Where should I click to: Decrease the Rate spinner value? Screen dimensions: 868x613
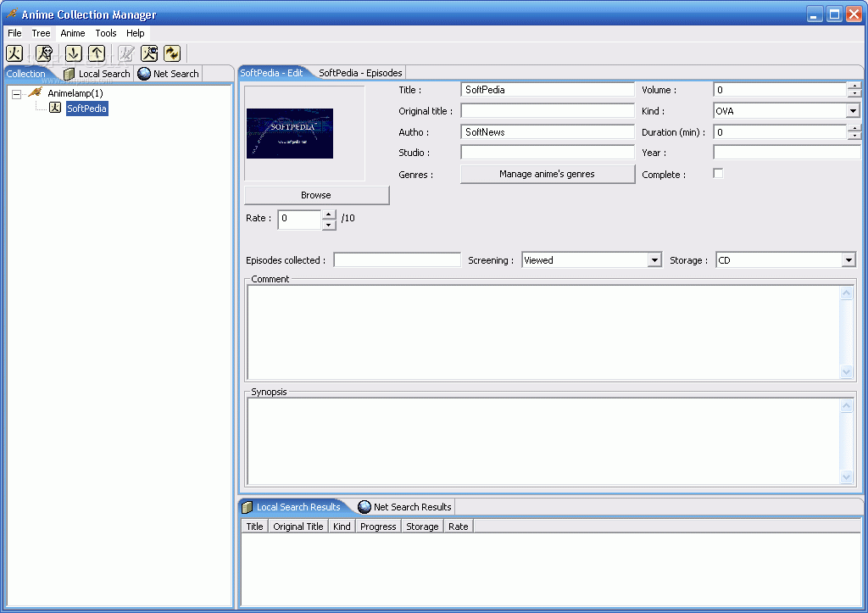coord(329,225)
